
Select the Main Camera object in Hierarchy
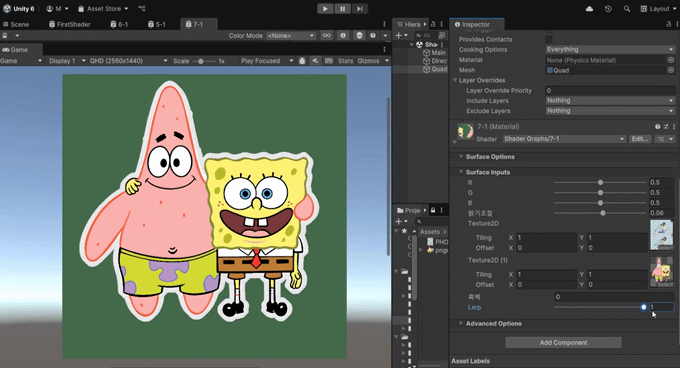[435, 52]
